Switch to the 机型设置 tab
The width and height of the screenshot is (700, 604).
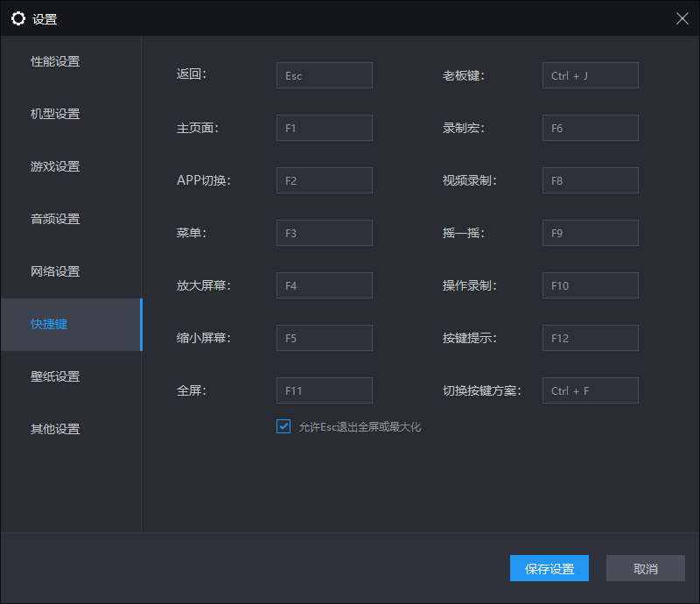pos(55,114)
